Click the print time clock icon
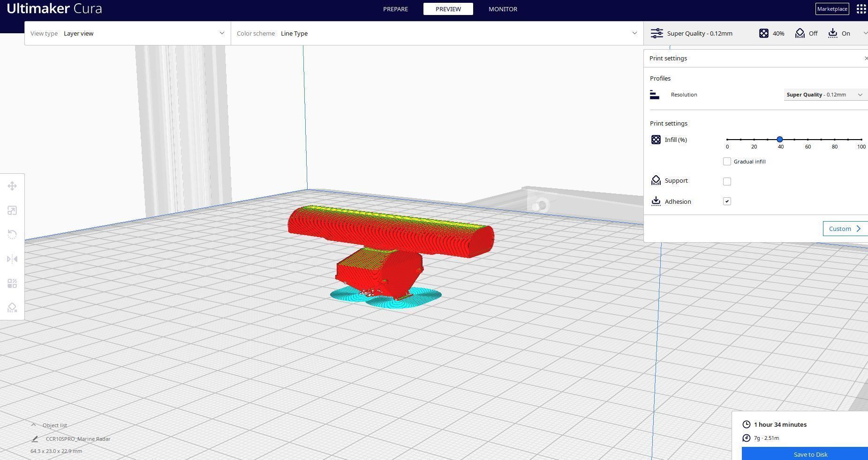The image size is (868, 460). 747,424
